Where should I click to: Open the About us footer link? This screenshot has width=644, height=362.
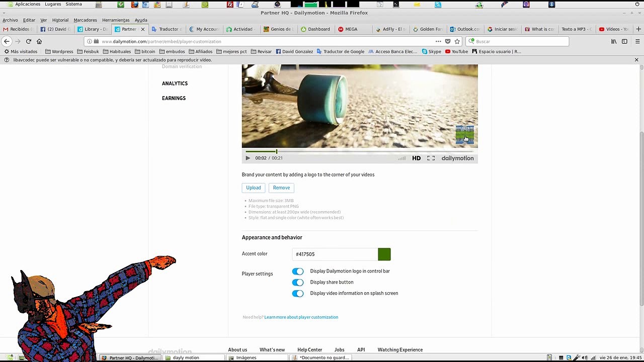pyautogui.click(x=237, y=350)
